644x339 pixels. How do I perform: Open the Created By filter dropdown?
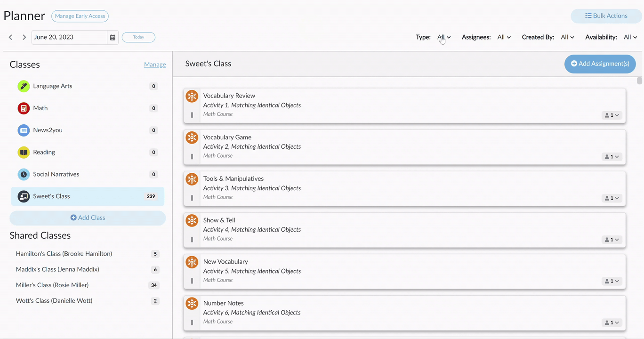point(567,37)
